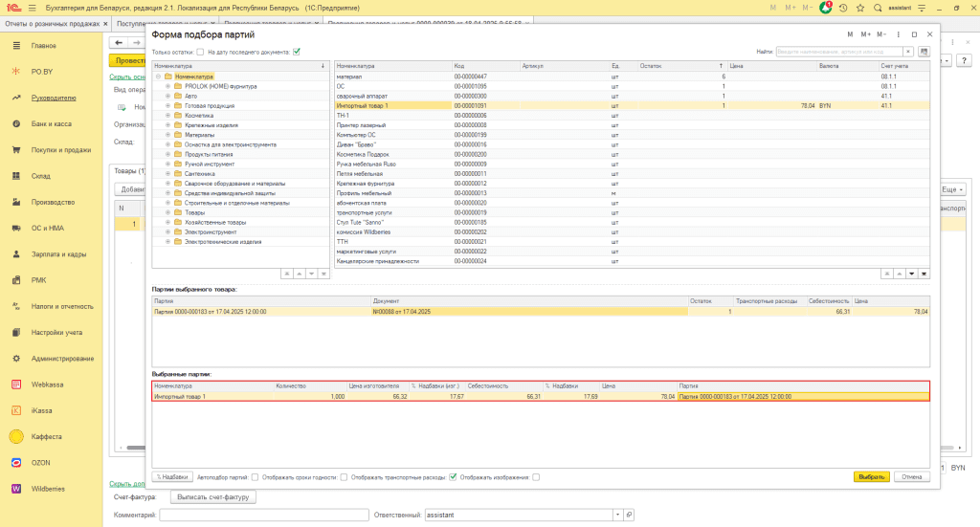Open Покупки и продажи section
The image size is (980, 527).
pos(61,150)
